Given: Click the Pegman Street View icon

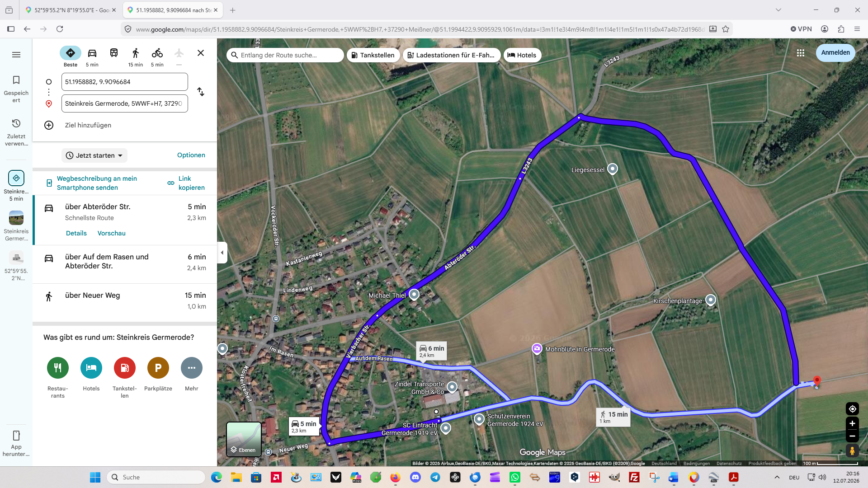Looking at the screenshot, I should (852, 450).
